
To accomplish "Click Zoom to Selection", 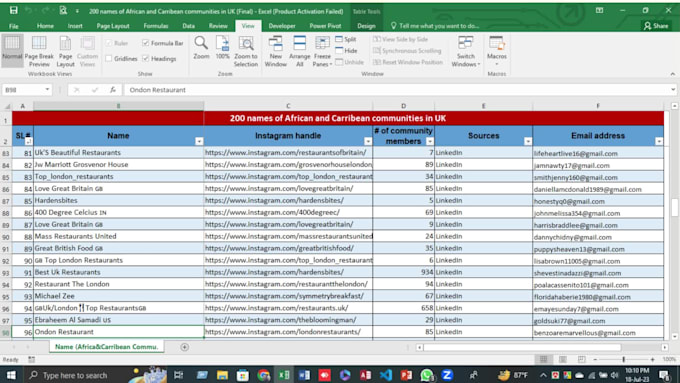I will (x=246, y=51).
